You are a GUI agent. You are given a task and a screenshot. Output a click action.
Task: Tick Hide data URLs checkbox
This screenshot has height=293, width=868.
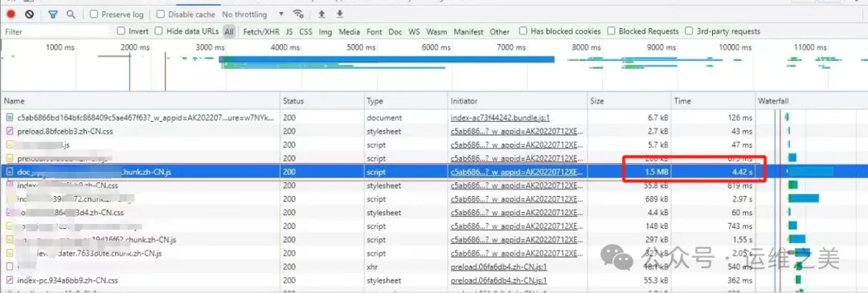[x=159, y=31]
